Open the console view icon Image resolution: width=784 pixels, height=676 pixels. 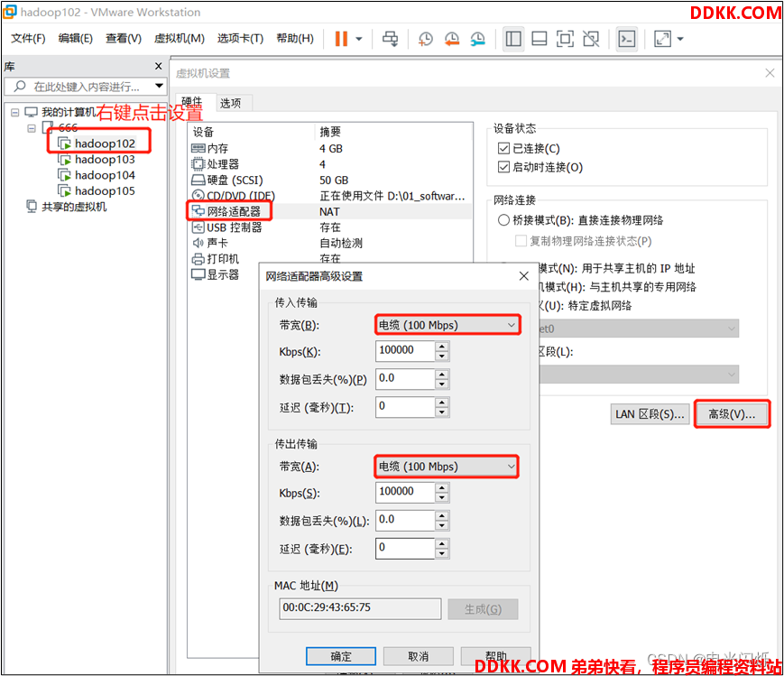(627, 39)
